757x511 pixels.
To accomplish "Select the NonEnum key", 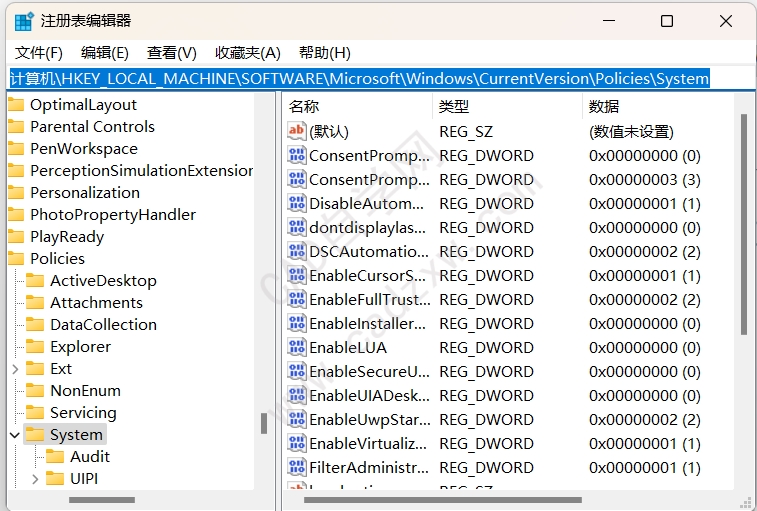I will click(x=85, y=391).
